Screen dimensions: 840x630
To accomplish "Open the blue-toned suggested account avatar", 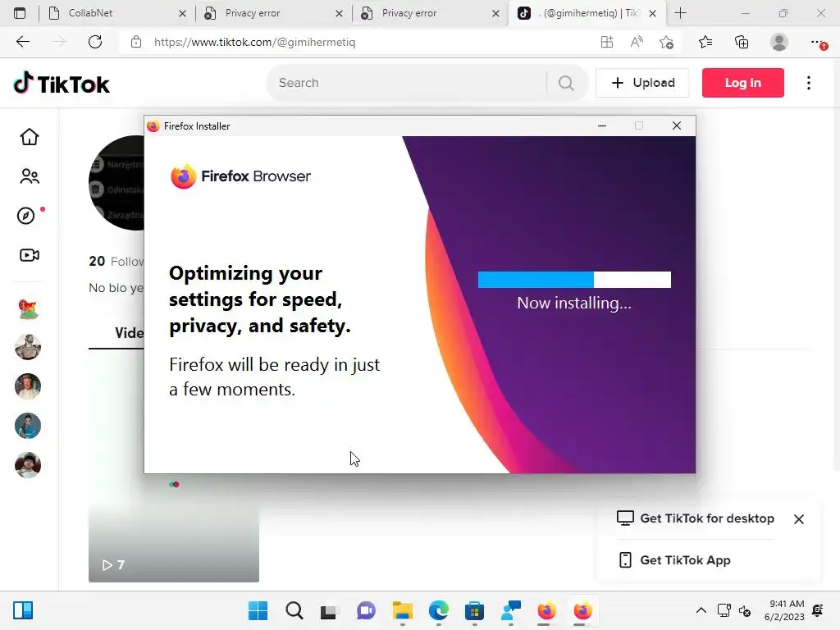I will point(28,426).
